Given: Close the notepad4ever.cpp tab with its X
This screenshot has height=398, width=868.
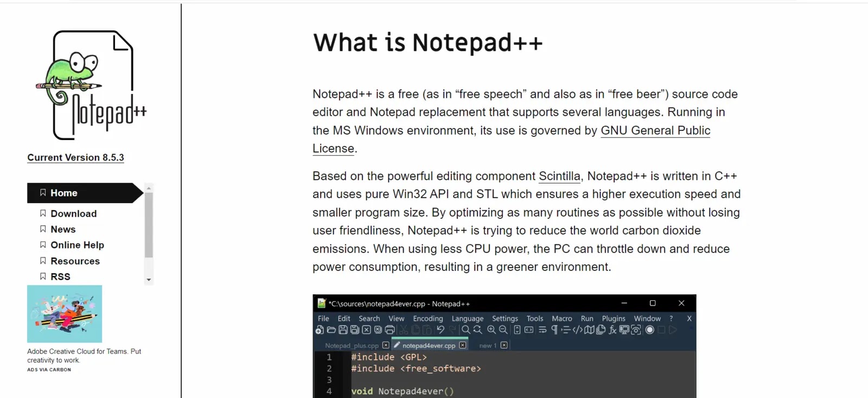Looking at the screenshot, I should pyautogui.click(x=463, y=345).
